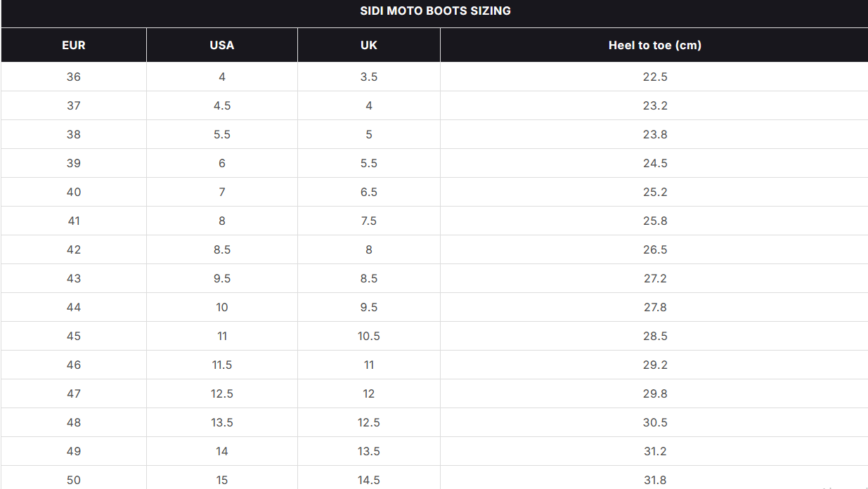Click USA size 14 in EUR 49 row
The width and height of the screenshot is (868, 489).
coord(222,451)
